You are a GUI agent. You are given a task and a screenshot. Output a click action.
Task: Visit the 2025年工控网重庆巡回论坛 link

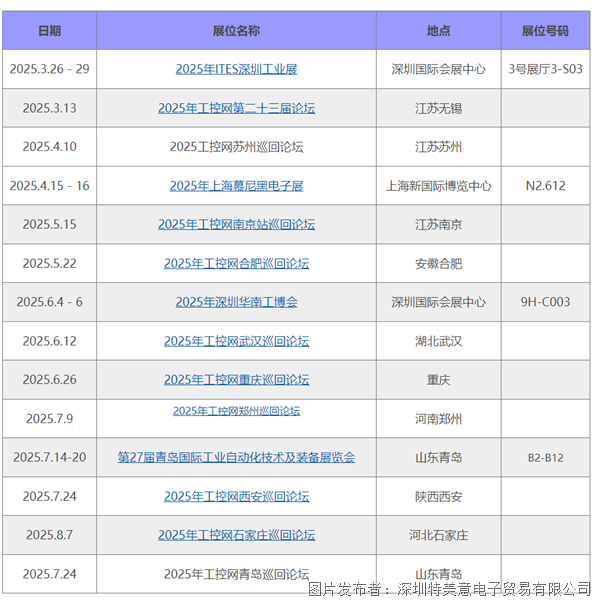click(236, 380)
